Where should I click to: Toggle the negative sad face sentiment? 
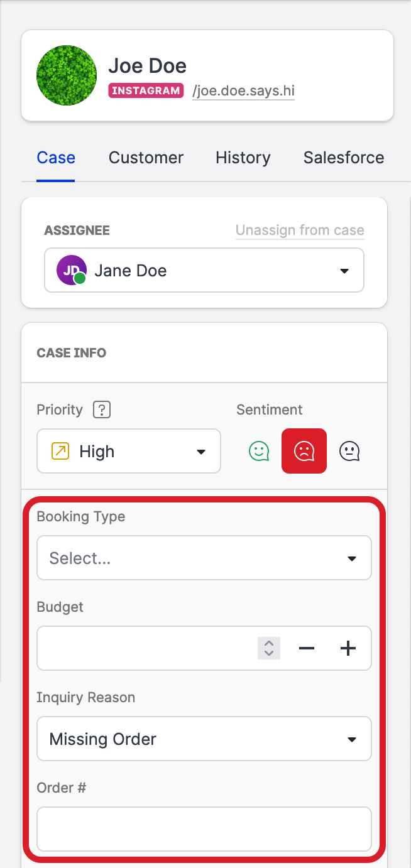click(304, 451)
